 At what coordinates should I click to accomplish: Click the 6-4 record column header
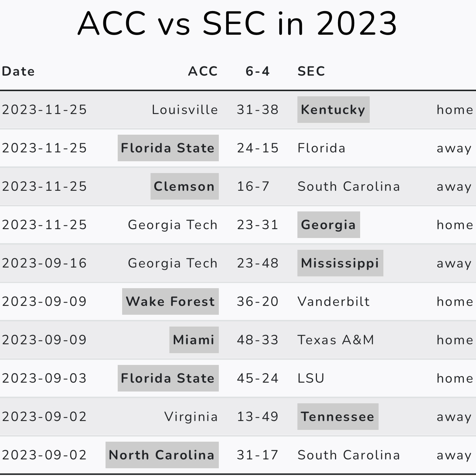pyautogui.click(x=258, y=71)
